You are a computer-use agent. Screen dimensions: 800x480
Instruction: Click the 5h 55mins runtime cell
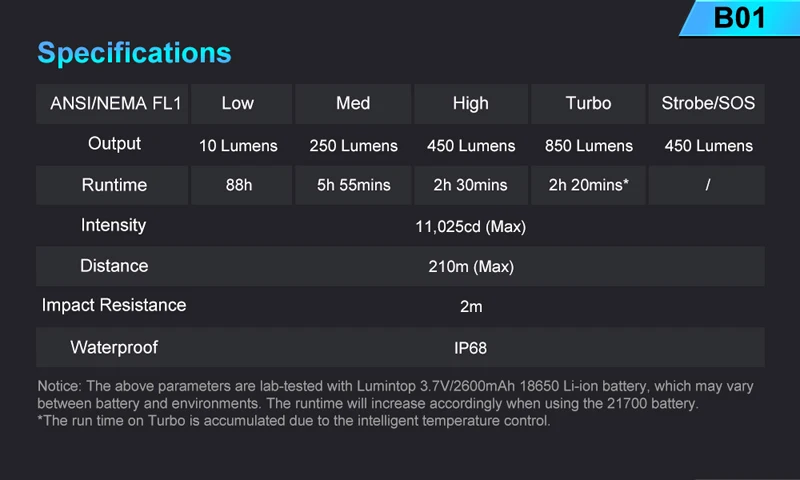(x=353, y=185)
